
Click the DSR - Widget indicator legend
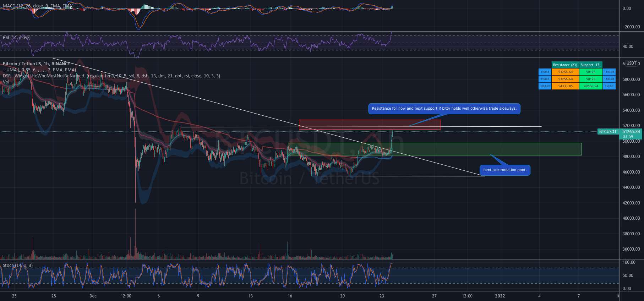click(111, 76)
